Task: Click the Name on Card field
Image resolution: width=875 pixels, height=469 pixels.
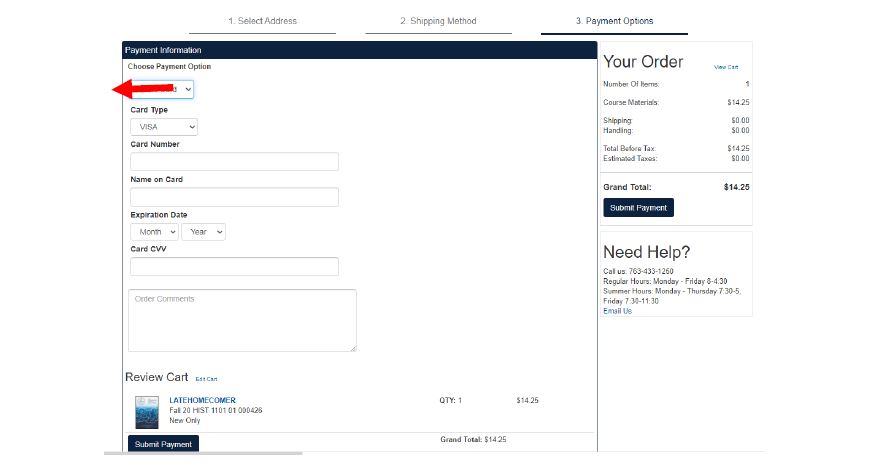Action: click(x=234, y=197)
